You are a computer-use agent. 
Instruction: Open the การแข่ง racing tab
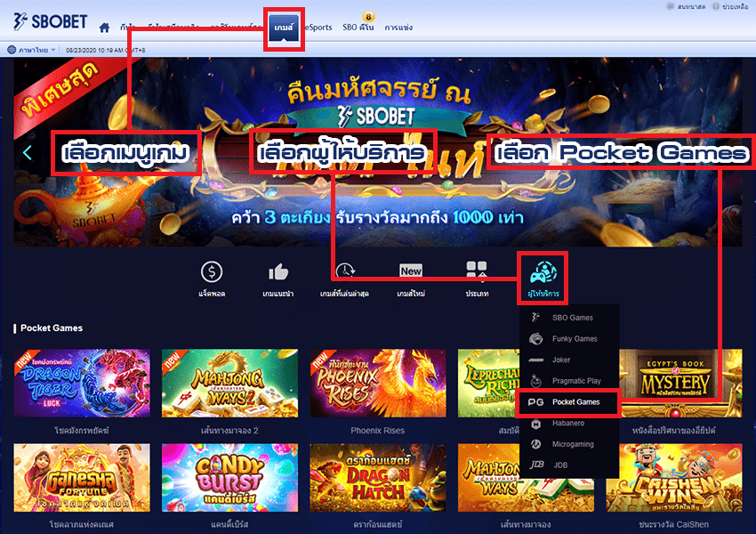398,28
